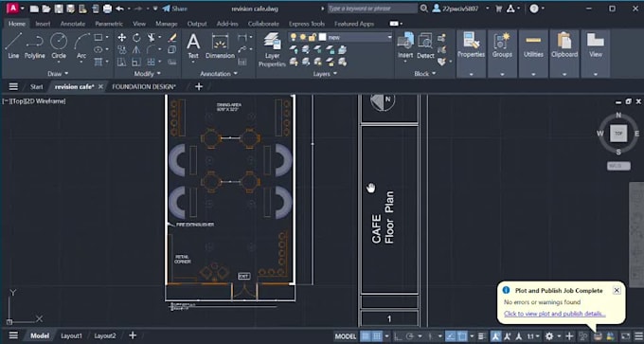
Task: Click the Mirror tool icon
Action: click(x=136, y=49)
